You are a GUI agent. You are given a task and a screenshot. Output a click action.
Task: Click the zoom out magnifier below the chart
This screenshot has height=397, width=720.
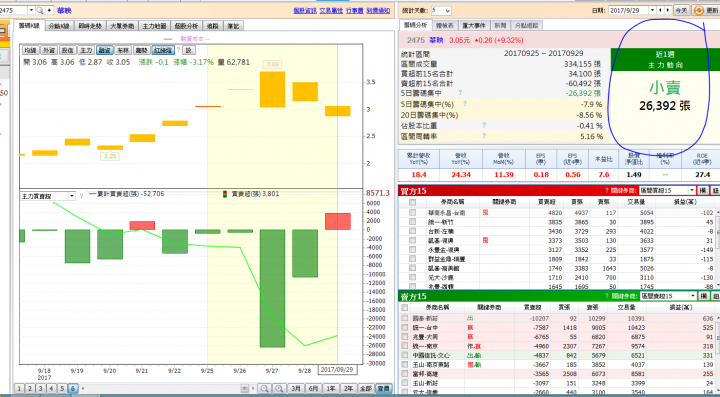coord(264,388)
